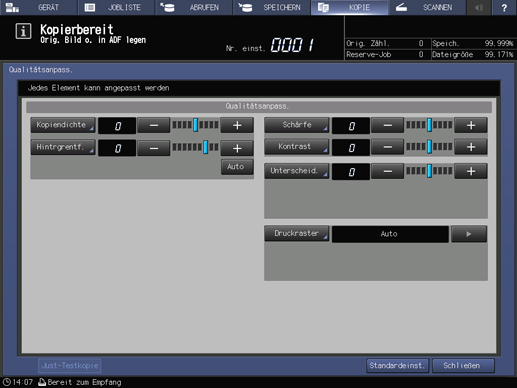Image resolution: width=517 pixels, height=388 pixels.
Task: Click the Just-Testkopie button
Action: click(70, 366)
